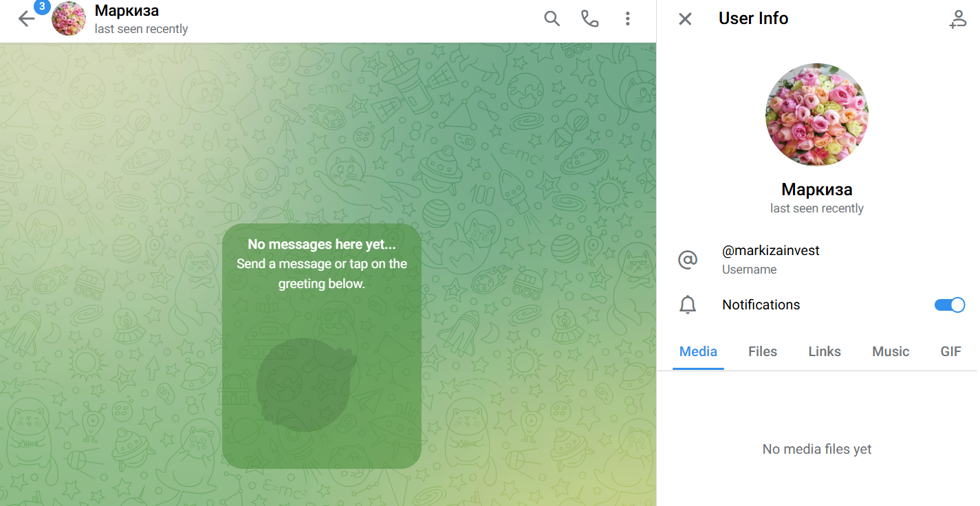This screenshot has height=506, width=980.
Task: Switch to the GIF tab
Action: tap(950, 351)
